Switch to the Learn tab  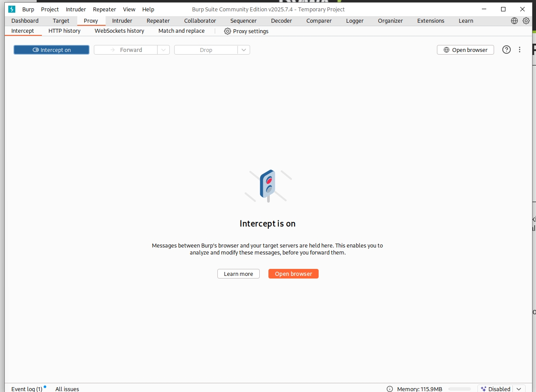click(x=466, y=21)
